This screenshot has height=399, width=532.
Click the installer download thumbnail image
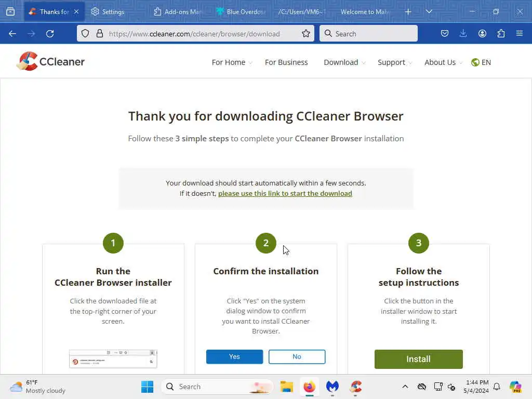point(113,359)
